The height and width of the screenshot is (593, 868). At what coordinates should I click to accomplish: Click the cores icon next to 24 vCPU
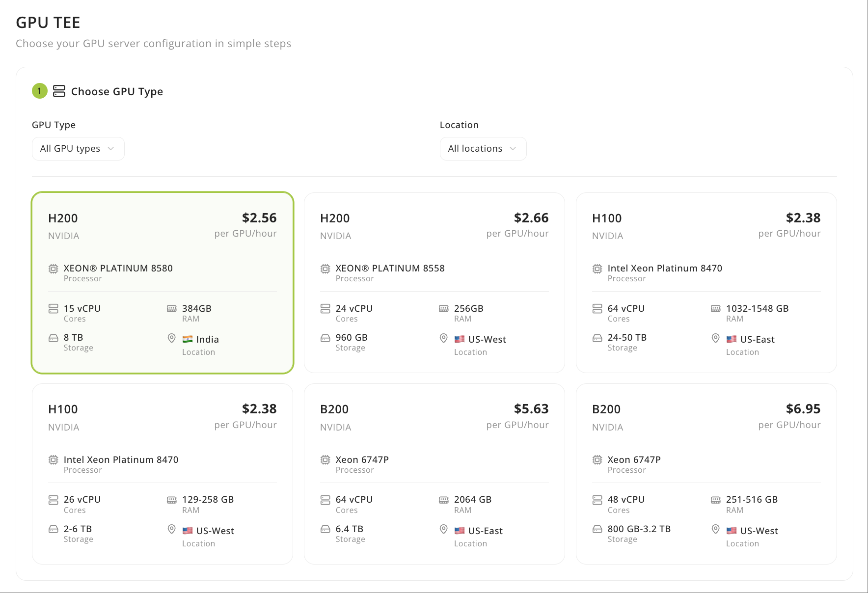point(325,309)
